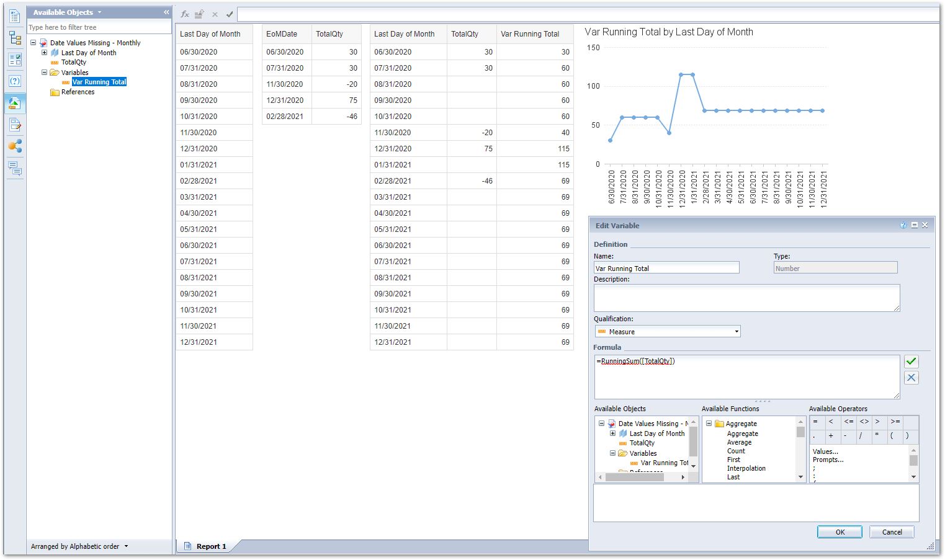
Task: Open the User Prompt Input question-mark panel
Action: pos(15,81)
